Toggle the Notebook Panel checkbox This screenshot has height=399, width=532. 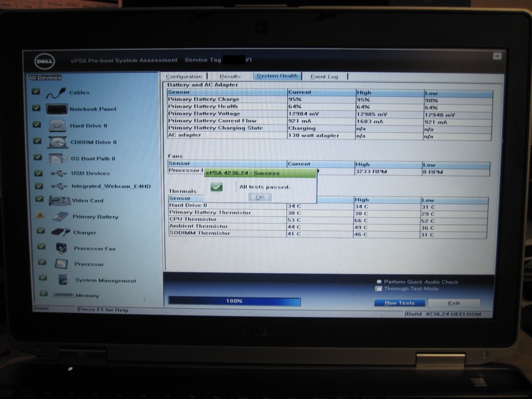tap(36, 108)
